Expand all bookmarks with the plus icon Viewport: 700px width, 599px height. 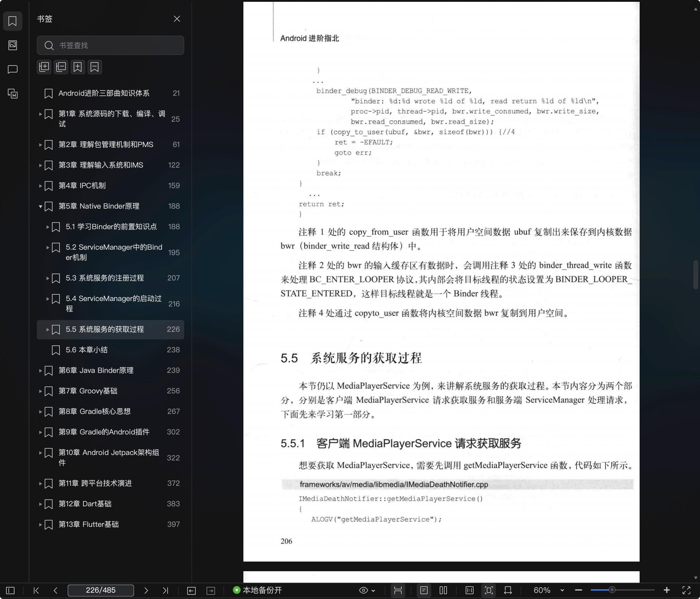coord(44,67)
